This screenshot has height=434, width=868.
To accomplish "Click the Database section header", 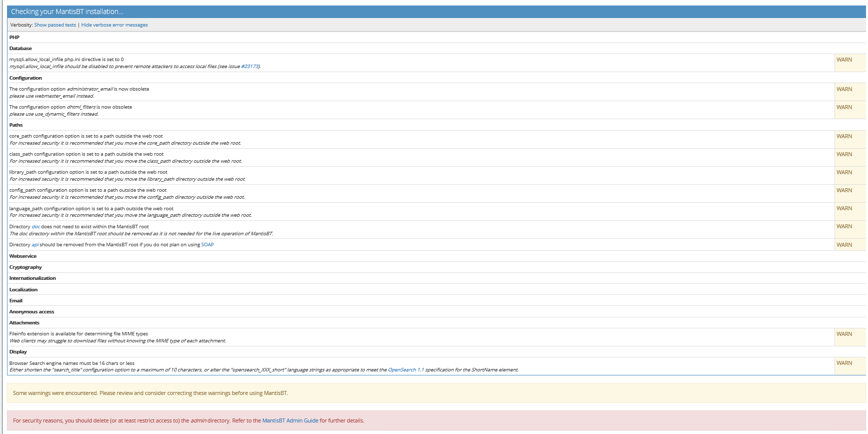I will pos(20,49).
